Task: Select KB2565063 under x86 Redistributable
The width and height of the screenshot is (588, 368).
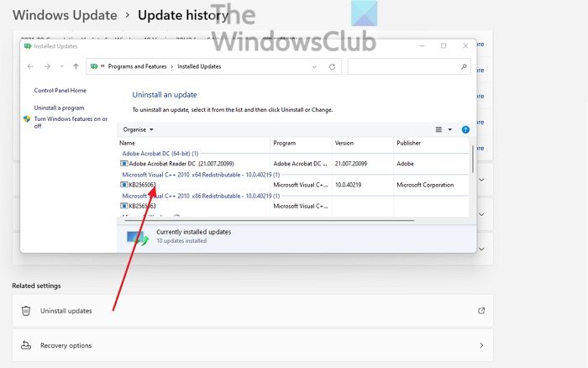Action: 292,206
